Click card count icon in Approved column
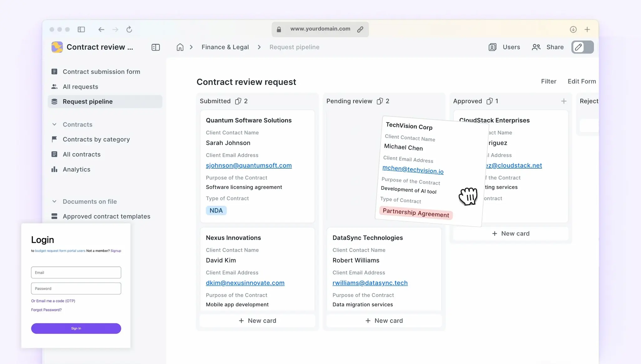641x364 pixels. pos(490,101)
